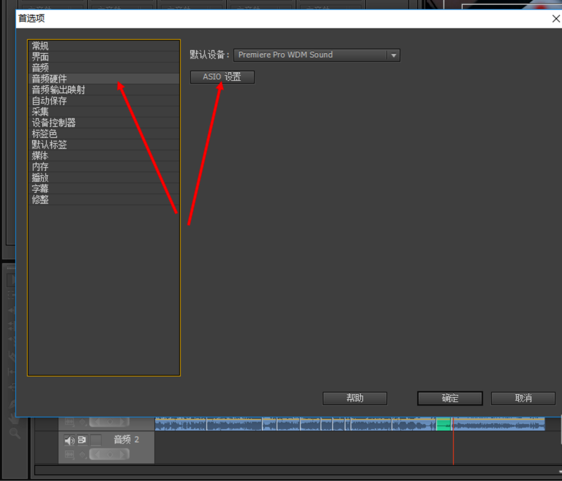Go to next keyframe on Audio 2 track

pyautogui.click(x=123, y=454)
